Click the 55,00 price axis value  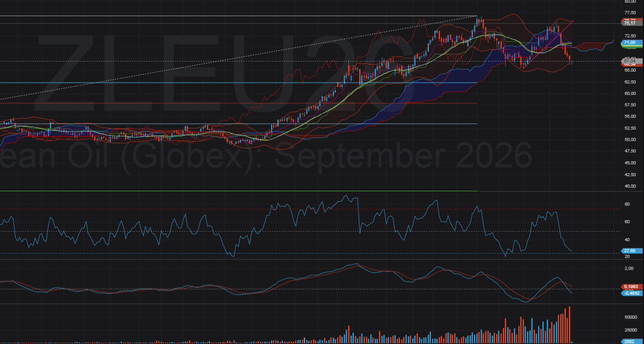(x=630, y=116)
